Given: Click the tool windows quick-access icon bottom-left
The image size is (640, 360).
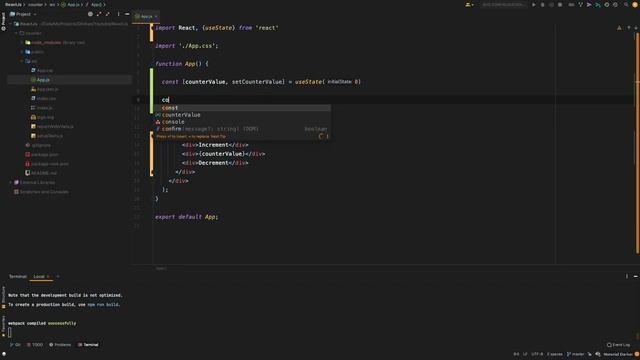Looking at the screenshot, I should [x=4, y=354].
